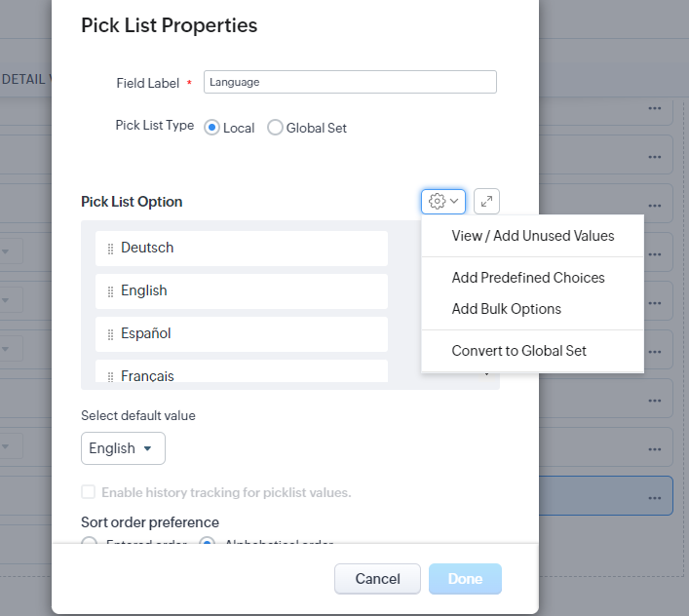Select the Local pick list type
689x616 pixels.
click(x=211, y=128)
